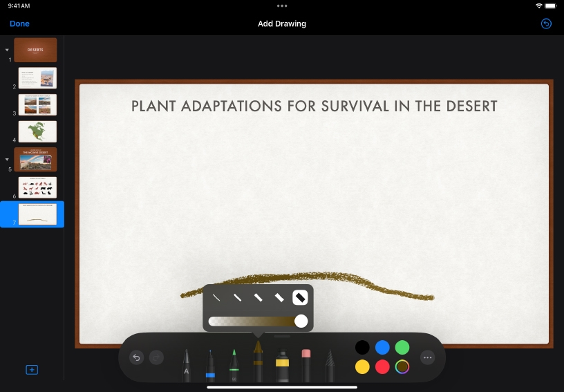This screenshot has height=392, width=564.
Task: Select the brown crayon tool
Action: [258, 361]
